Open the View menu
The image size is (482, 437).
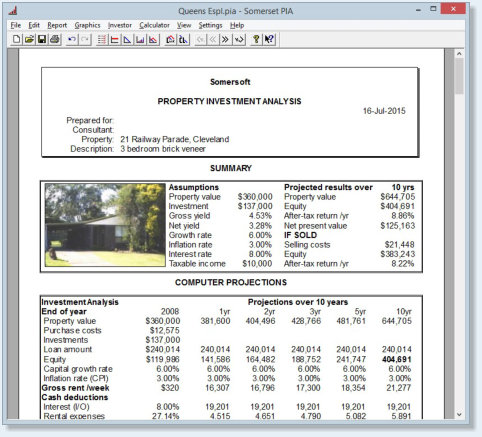184,25
